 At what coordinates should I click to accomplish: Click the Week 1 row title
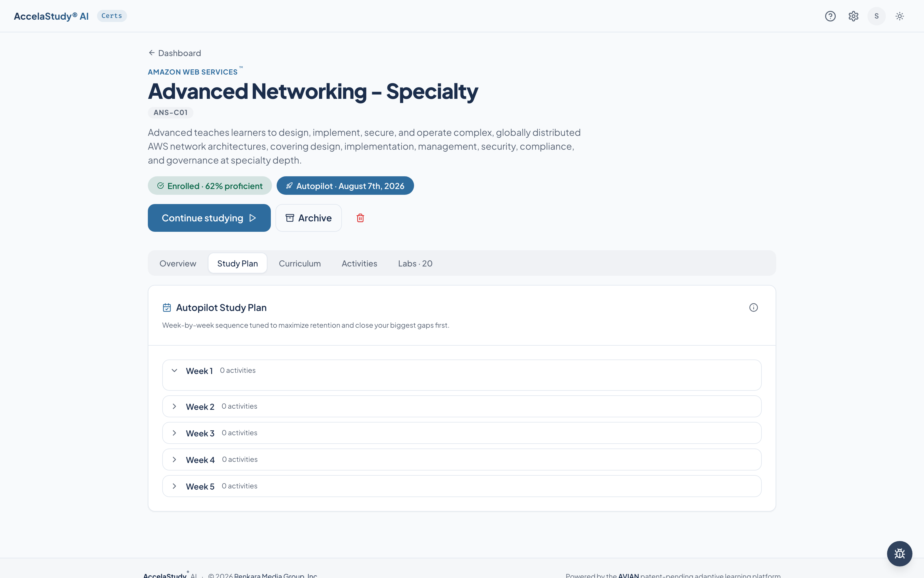(x=199, y=371)
